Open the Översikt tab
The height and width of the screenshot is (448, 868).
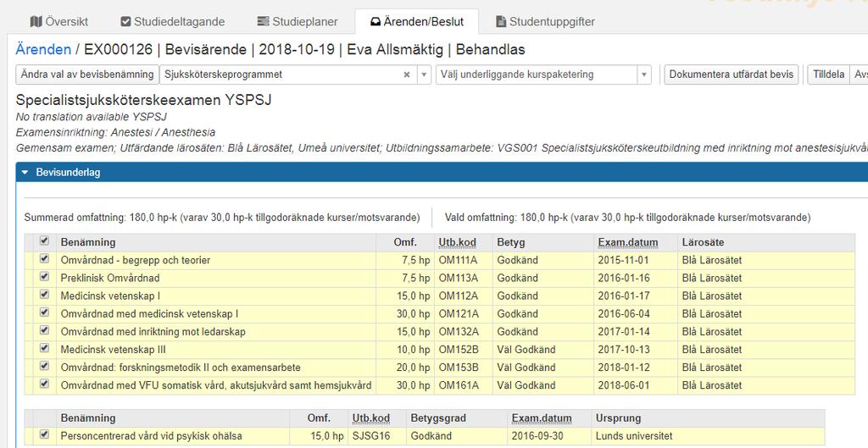point(59,21)
